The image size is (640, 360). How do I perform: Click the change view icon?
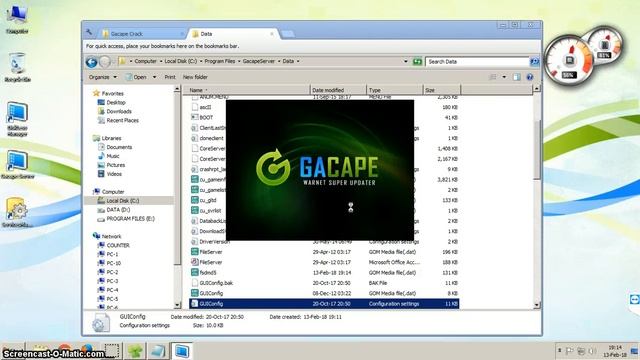pyautogui.click(x=493, y=77)
